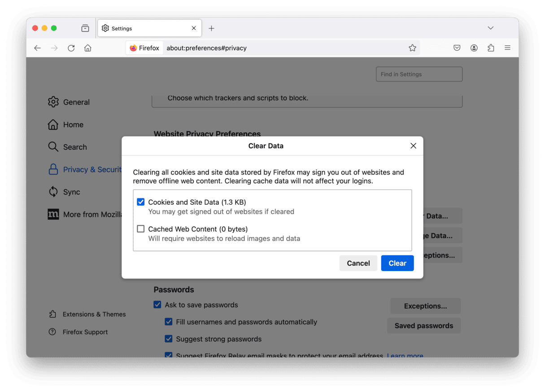This screenshot has height=392, width=545.
Task: Confirm with the blue Clear button
Action: click(397, 263)
